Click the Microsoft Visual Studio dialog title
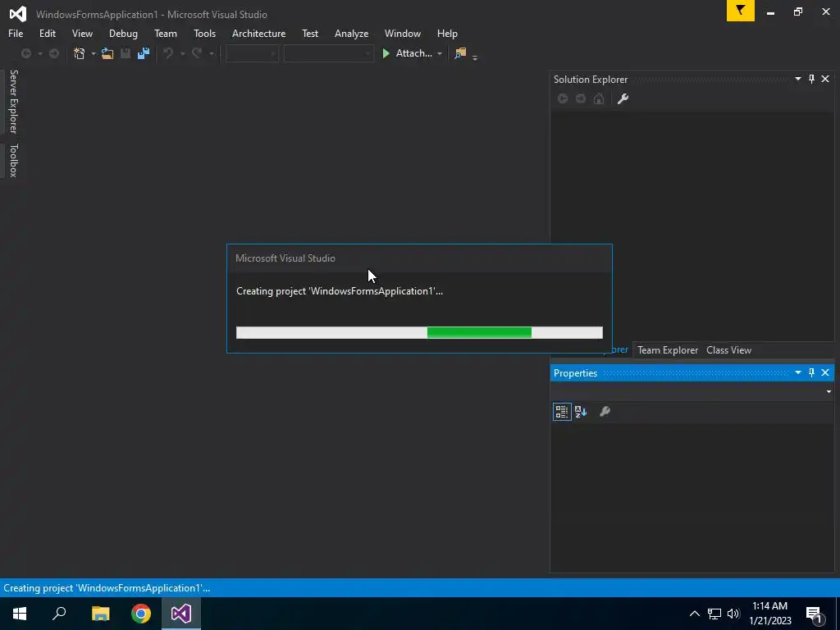The image size is (840, 630). pos(285,258)
